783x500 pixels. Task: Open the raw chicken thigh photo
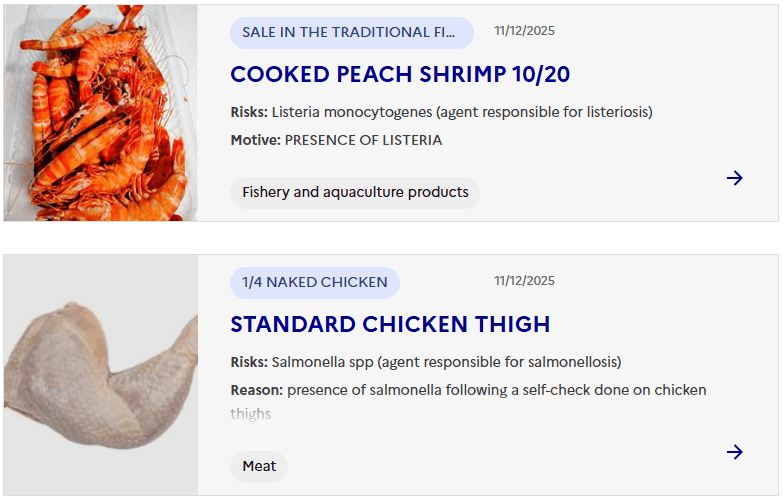(100, 375)
